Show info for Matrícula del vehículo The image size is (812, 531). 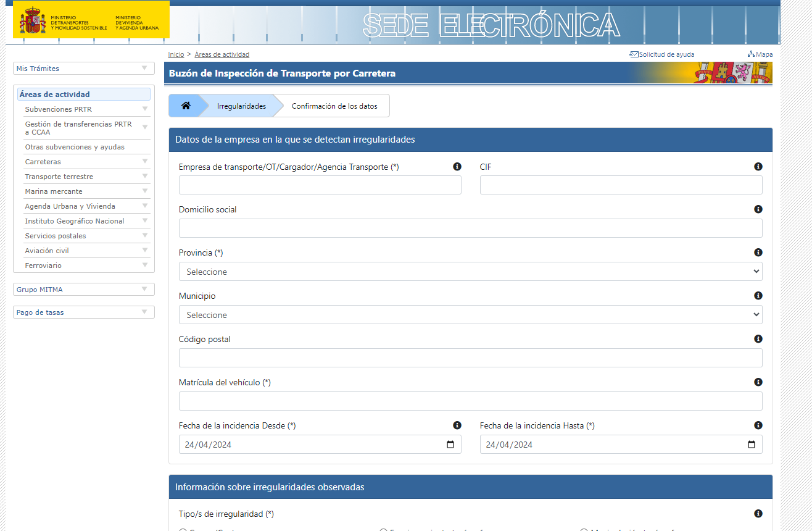coord(758,382)
